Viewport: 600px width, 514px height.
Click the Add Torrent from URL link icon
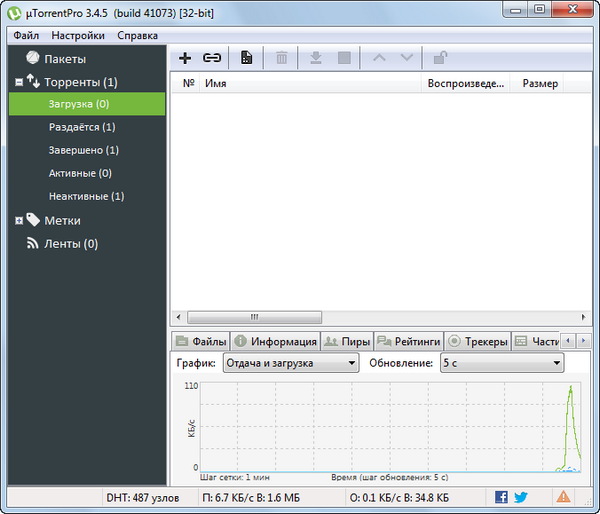pyautogui.click(x=212, y=58)
